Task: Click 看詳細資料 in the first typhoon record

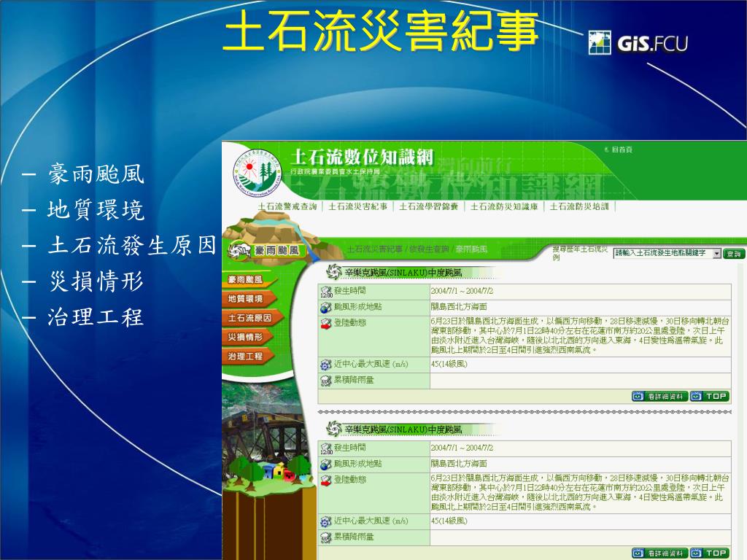Action: click(659, 396)
